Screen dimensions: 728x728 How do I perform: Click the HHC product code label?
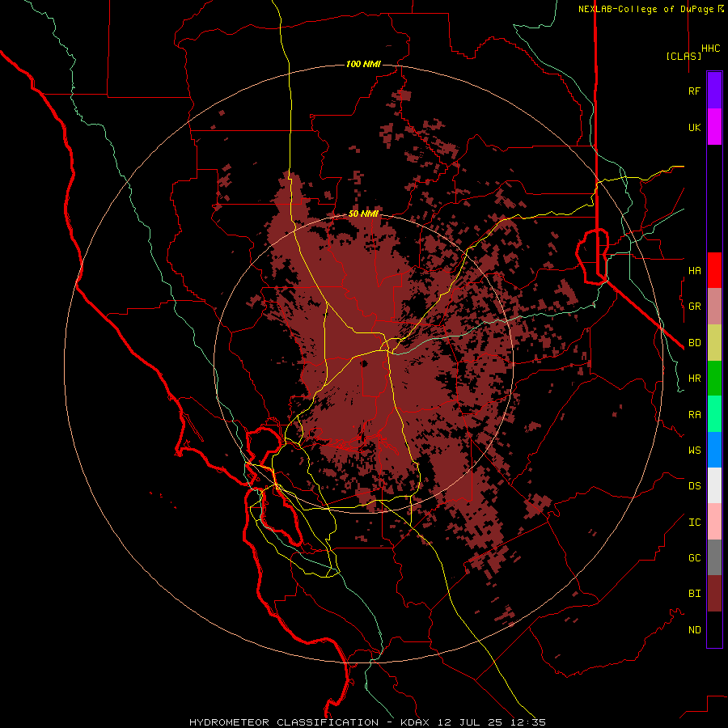click(710, 49)
